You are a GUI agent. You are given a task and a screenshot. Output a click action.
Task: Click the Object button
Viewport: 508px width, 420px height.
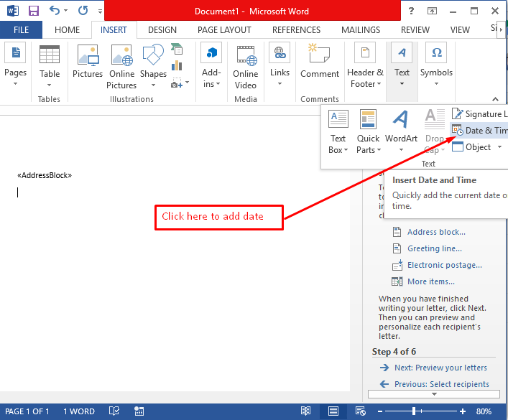(471, 146)
